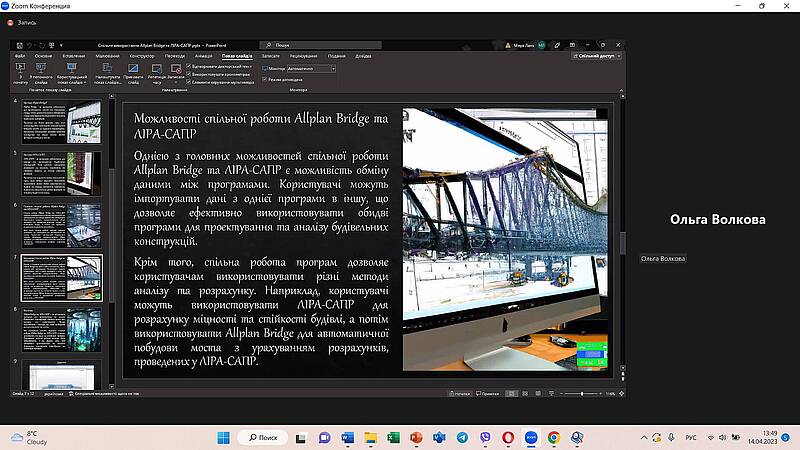
Task: Toggle Show Media Controls checkbox
Action: 189,82
